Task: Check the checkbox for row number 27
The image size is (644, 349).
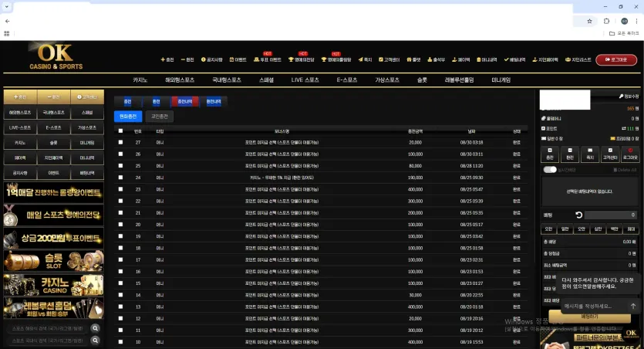Action: pyautogui.click(x=120, y=142)
